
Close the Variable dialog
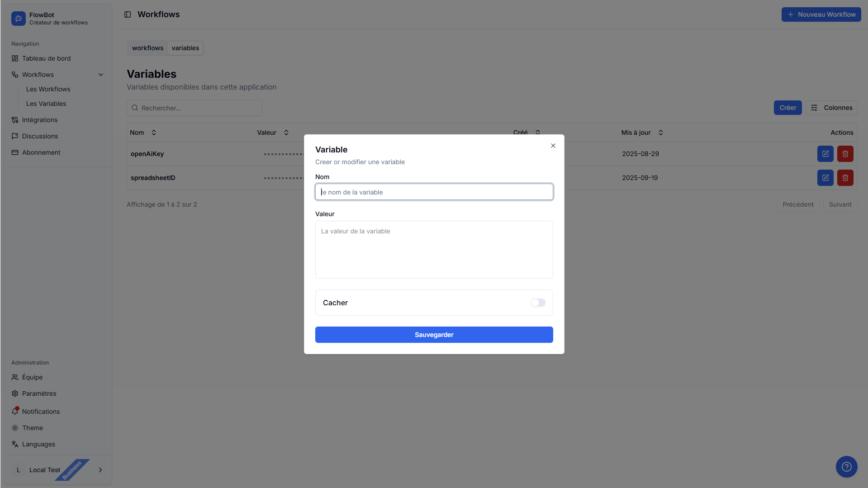553,146
